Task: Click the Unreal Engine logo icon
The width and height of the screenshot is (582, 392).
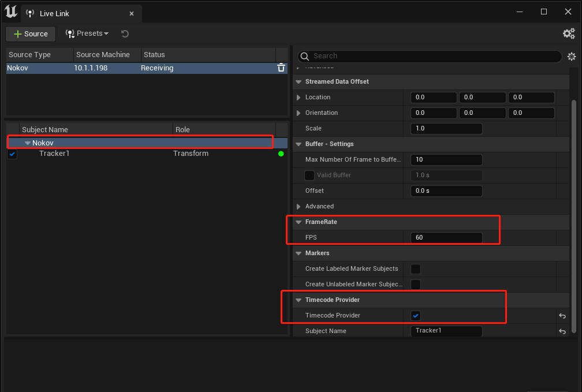Action: pos(11,12)
